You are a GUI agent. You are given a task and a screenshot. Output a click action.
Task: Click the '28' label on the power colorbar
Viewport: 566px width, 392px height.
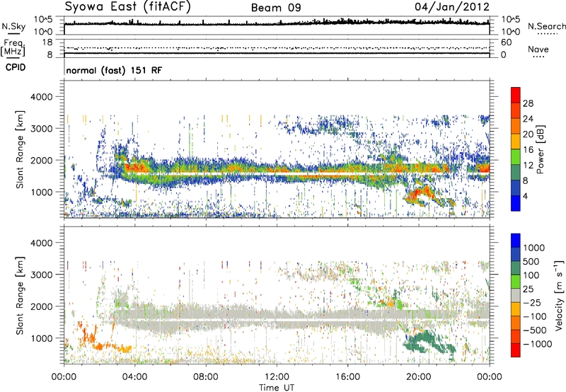point(528,103)
